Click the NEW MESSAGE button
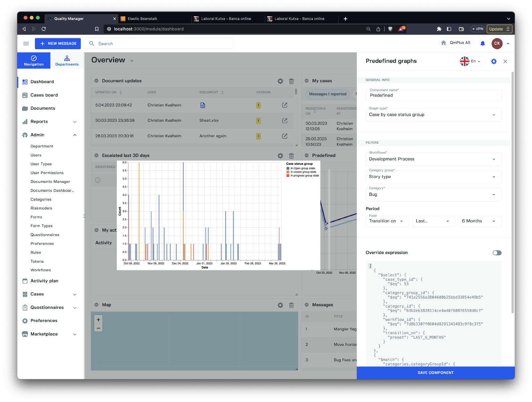532x402 pixels. pos(58,44)
